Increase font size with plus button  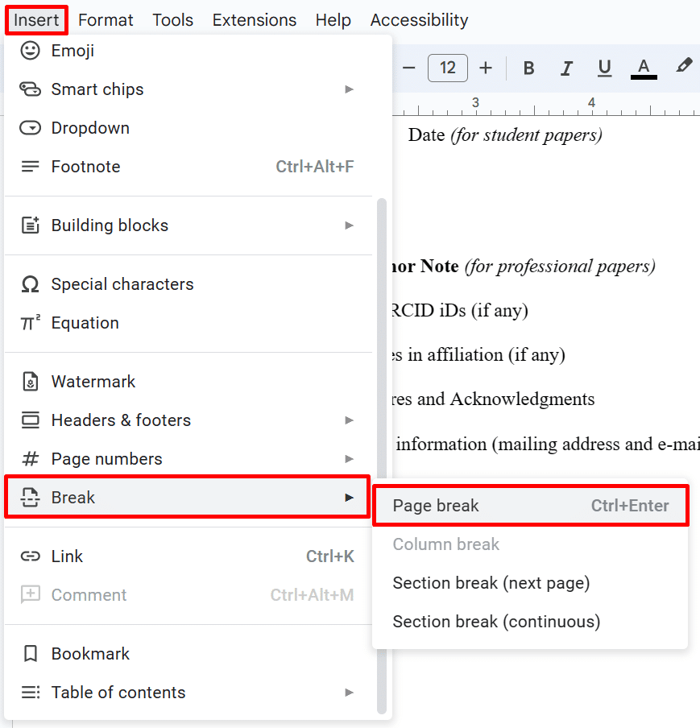coord(485,68)
